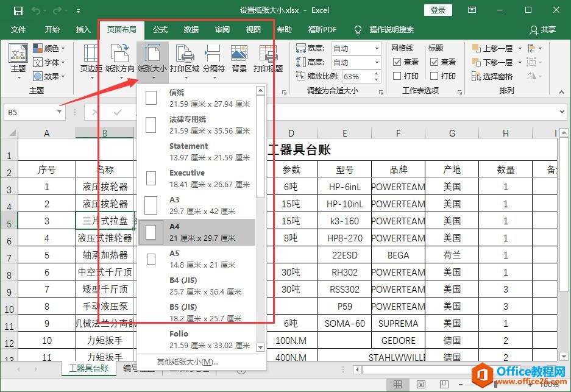Toggle 标题 查看 checkbox
The width and height of the screenshot is (571, 392).
434,62
